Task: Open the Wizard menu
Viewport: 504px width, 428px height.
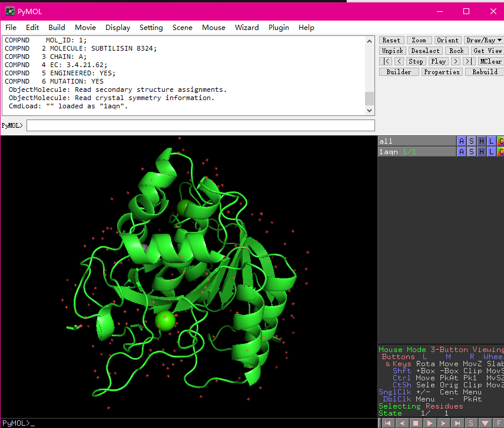Action: point(247,28)
